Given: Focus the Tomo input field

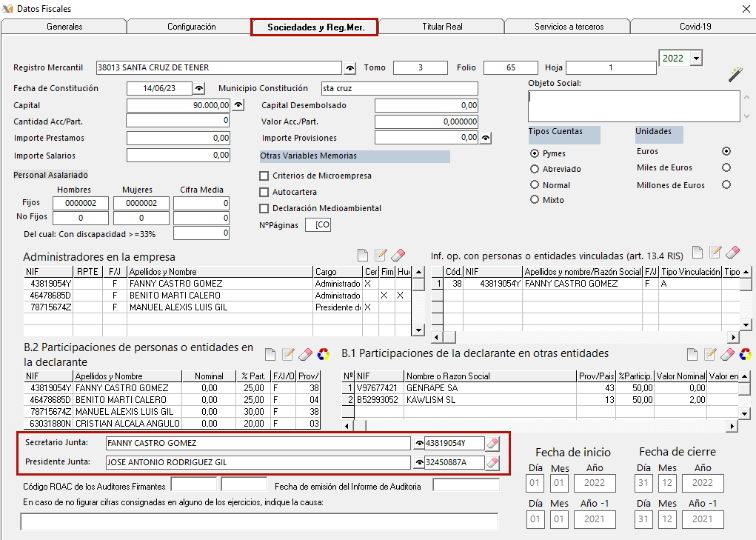Looking at the screenshot, I should (x=421, y=68).
